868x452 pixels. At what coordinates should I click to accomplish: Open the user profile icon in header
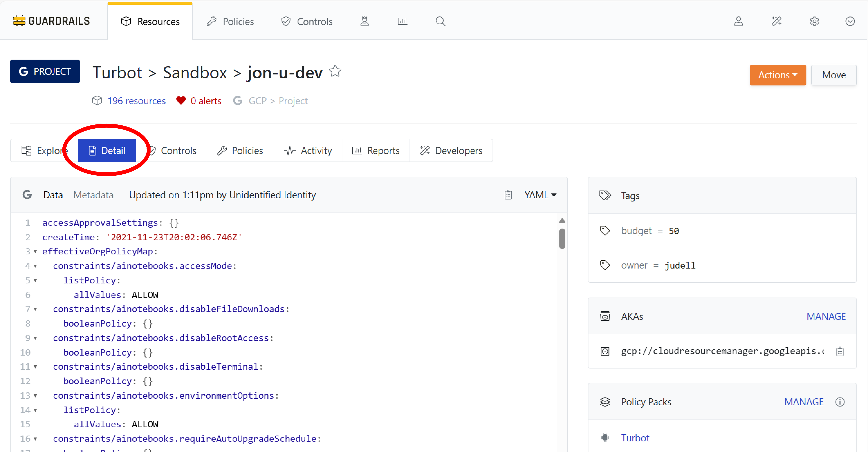(738, 22)
